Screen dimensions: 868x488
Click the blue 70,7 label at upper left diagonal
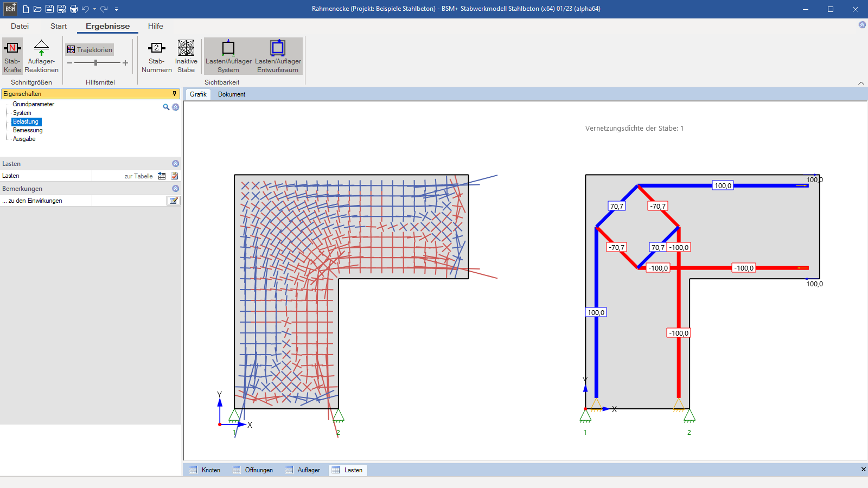tap(617, 206)
